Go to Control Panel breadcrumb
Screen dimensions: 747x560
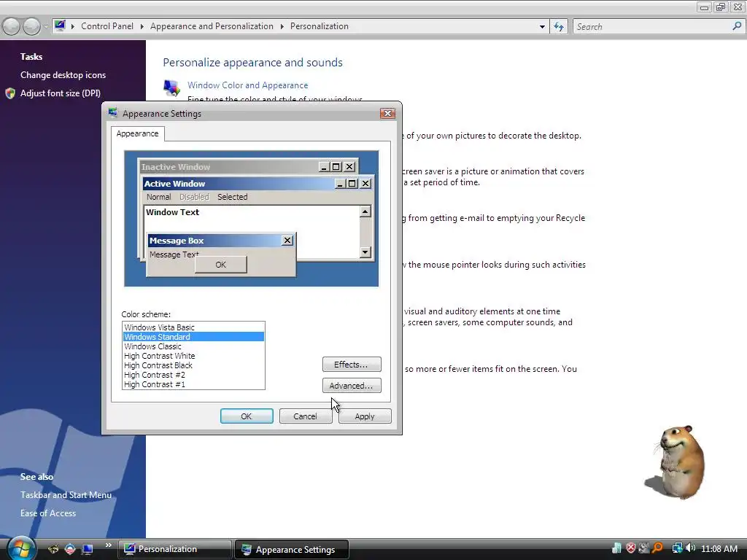tap(107, 26)
